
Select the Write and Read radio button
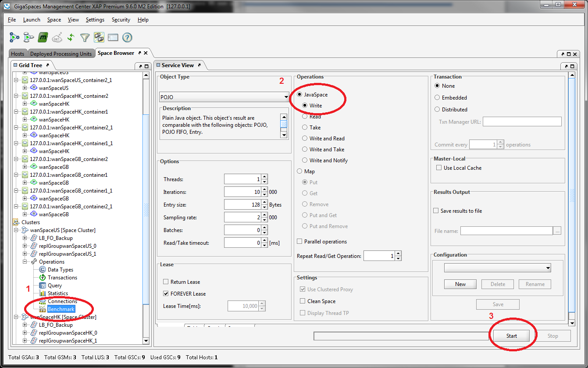point(305,139)
